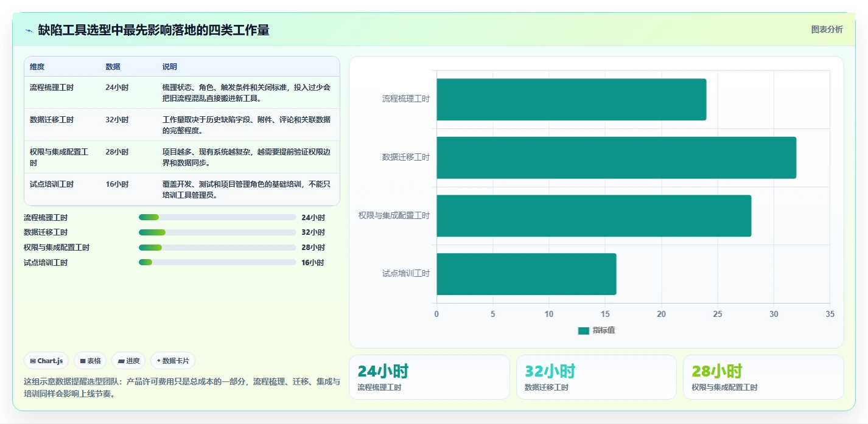Click the 28小时 value beside progress bar
The width and height of the screenshot is (868, 424).
(313, 248)
